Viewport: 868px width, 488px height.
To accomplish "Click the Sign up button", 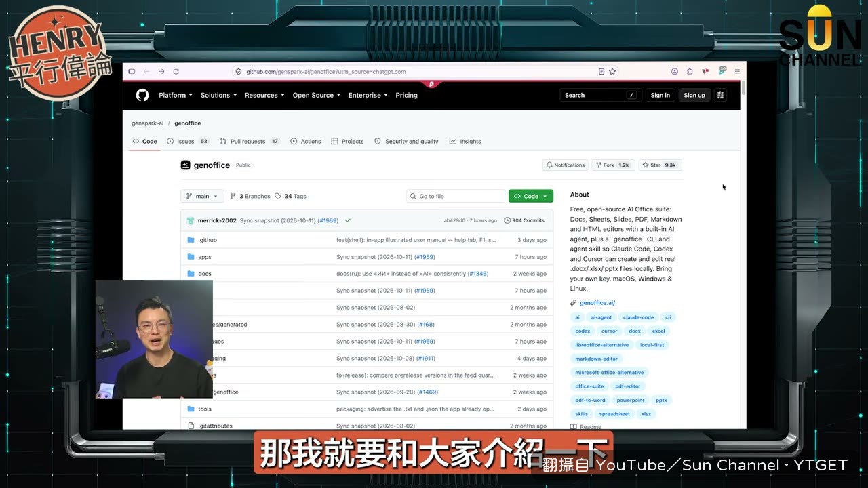I will click(694, 95).
